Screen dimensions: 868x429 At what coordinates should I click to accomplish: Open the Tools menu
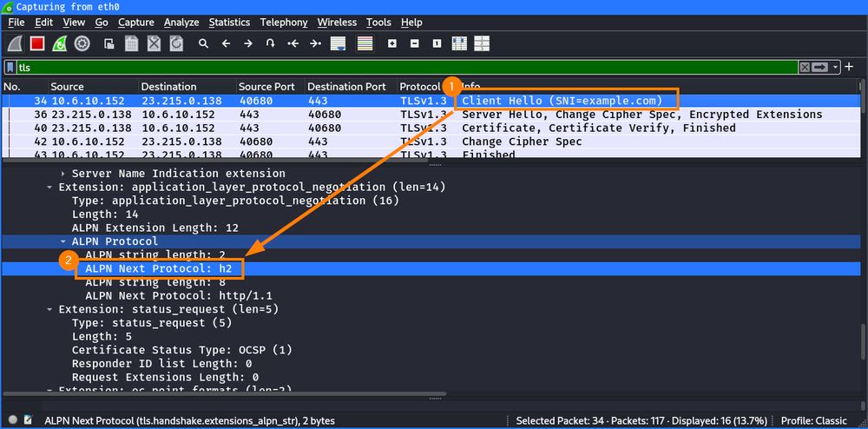pyautogui.click(x=378, y=22)
